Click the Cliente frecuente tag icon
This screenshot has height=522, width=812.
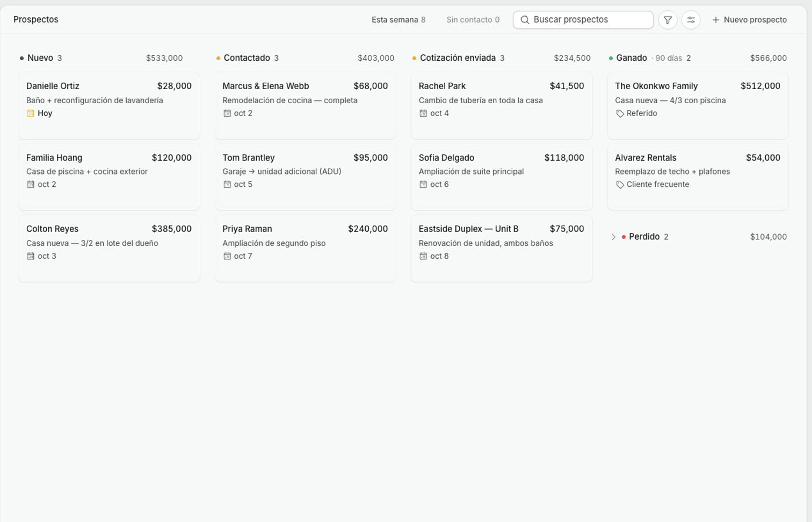620,185
